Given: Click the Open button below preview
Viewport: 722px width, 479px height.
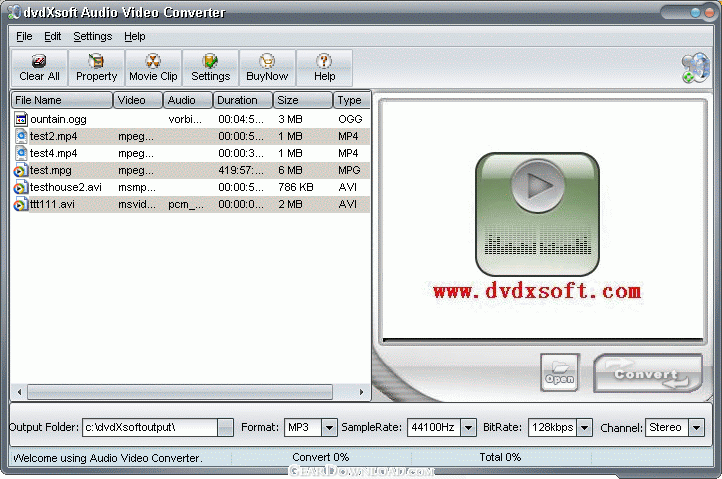Looking at the screenshot, I should pos(560,373).
